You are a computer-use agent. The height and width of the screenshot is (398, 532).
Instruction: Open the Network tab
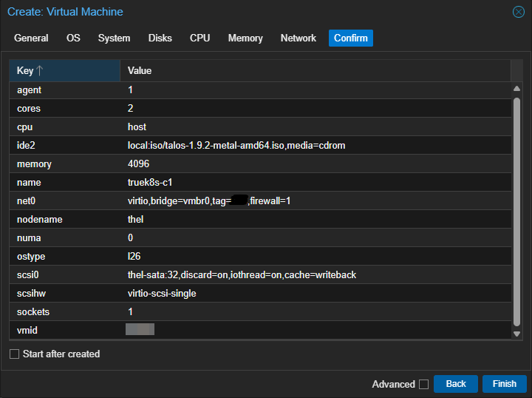(299, 38)
